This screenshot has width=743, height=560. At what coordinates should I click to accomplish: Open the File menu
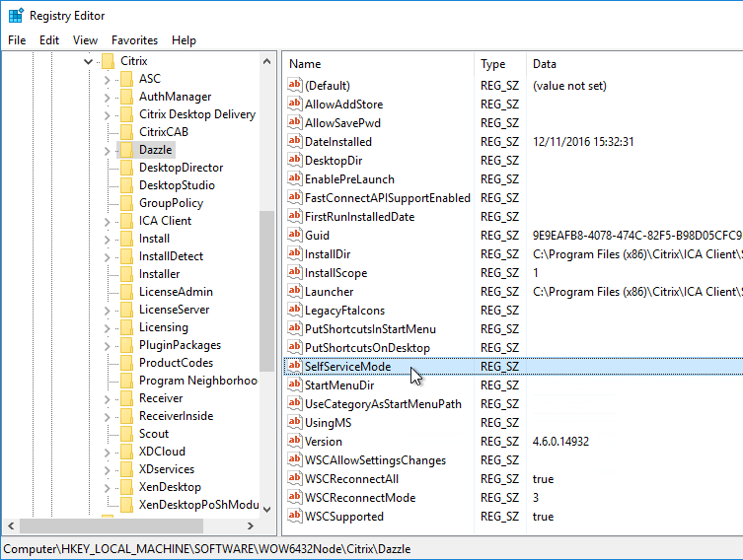(17, 40)
